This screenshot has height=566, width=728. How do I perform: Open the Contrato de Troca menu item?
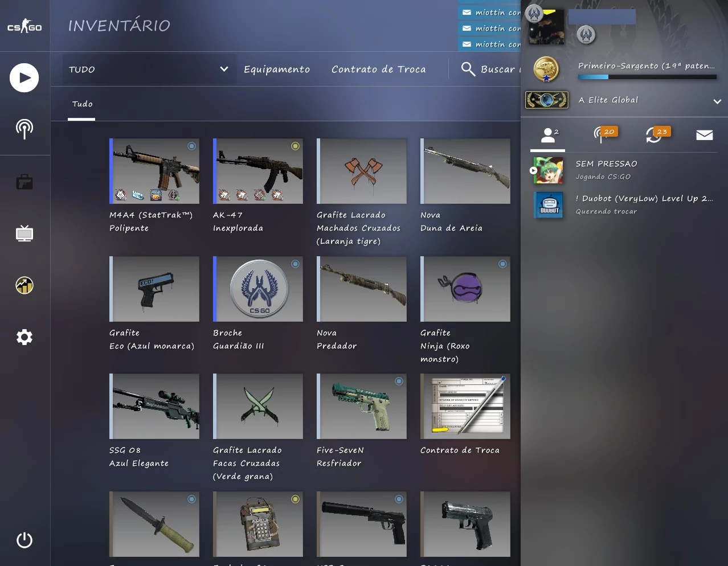click(x=379, y=69)
